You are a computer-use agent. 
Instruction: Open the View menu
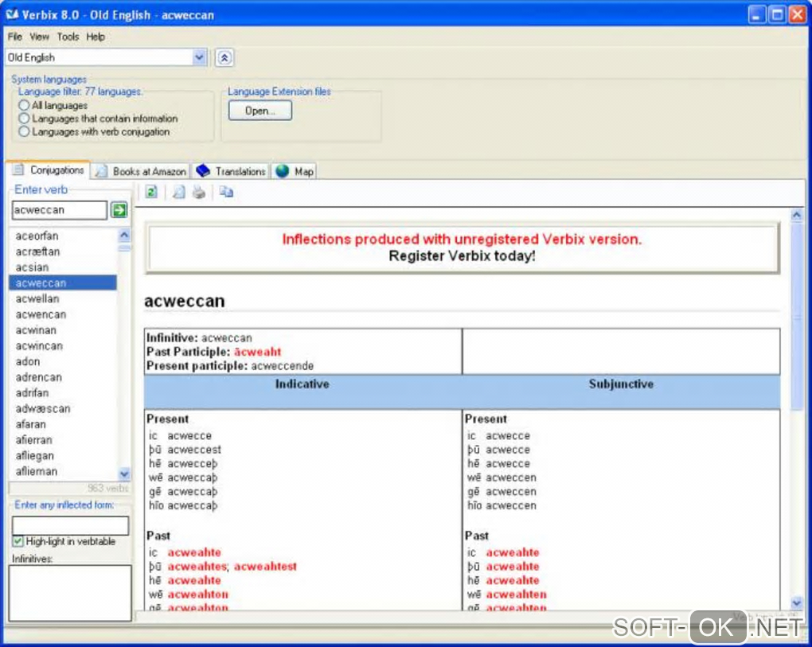[39, 37]
